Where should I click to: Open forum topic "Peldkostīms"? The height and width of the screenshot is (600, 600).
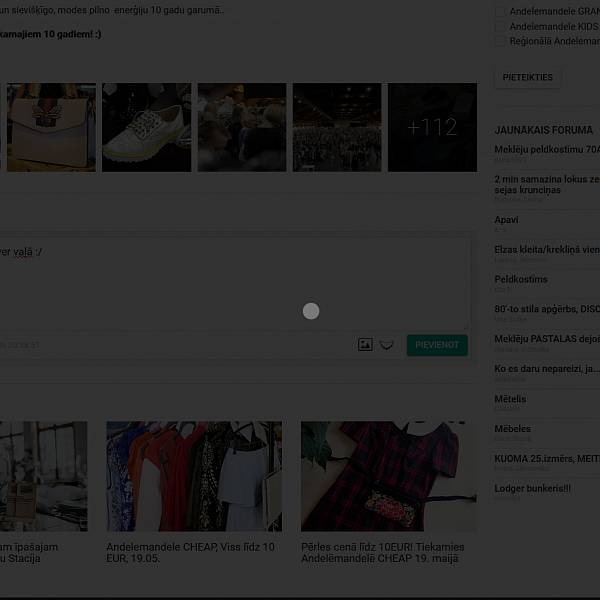tap(520, 279)
